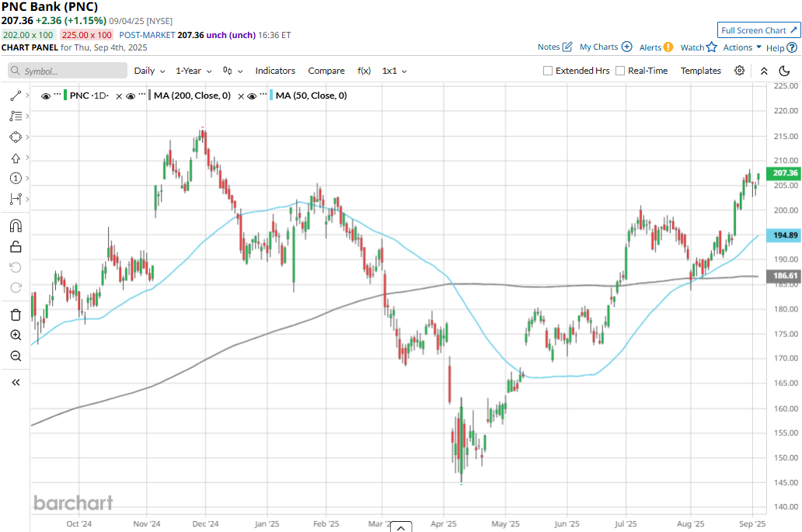The width and height of the screenshot is (802, 532).
Task: Click the 186.61 MA 200 axis label
Action: pyautogui.click(x=783, y=276)
